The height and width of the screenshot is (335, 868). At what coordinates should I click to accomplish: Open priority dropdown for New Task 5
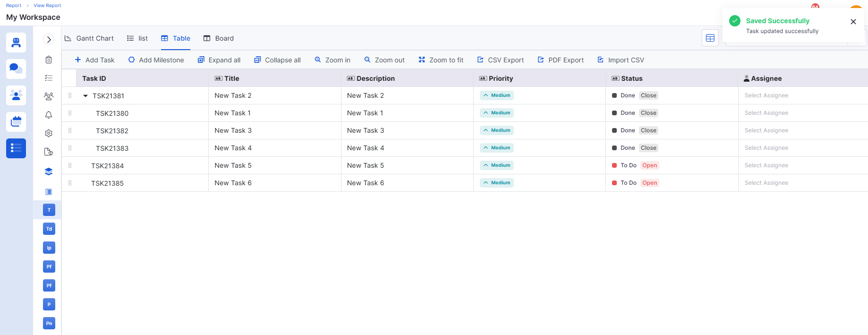(x=496, y=165)
